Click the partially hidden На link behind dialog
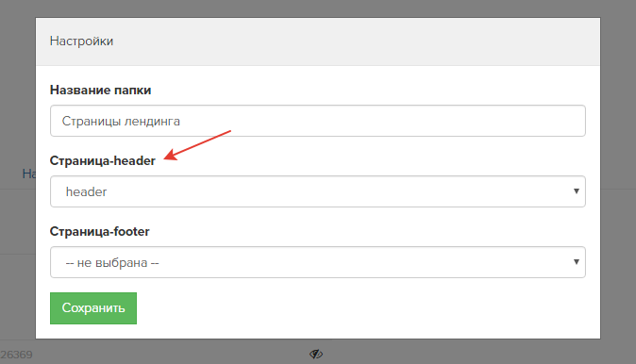Image resolution: width=636 pixels, height=364 pixels. tap(29, 174)
